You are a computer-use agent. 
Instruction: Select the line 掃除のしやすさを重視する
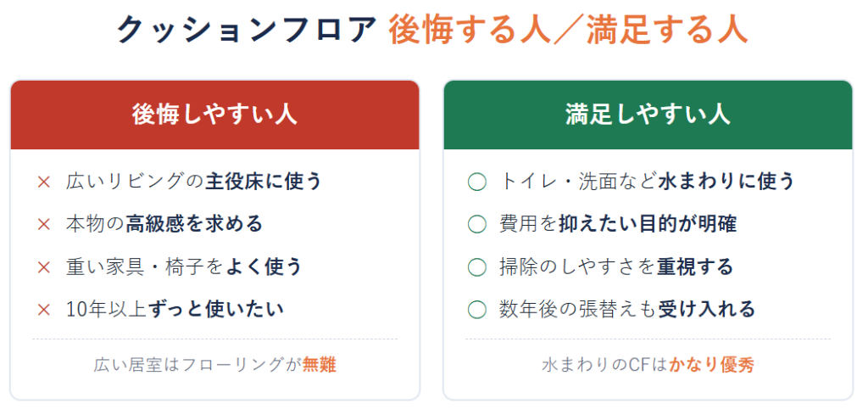616,267
